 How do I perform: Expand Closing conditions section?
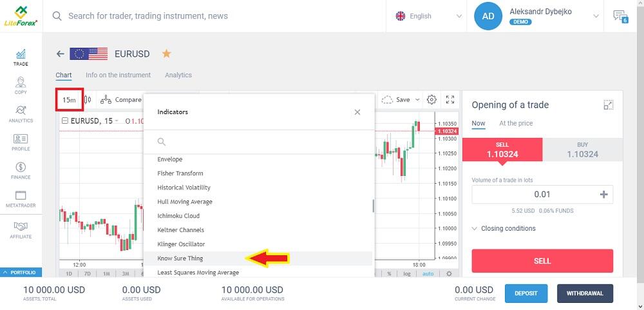[504, 228]
